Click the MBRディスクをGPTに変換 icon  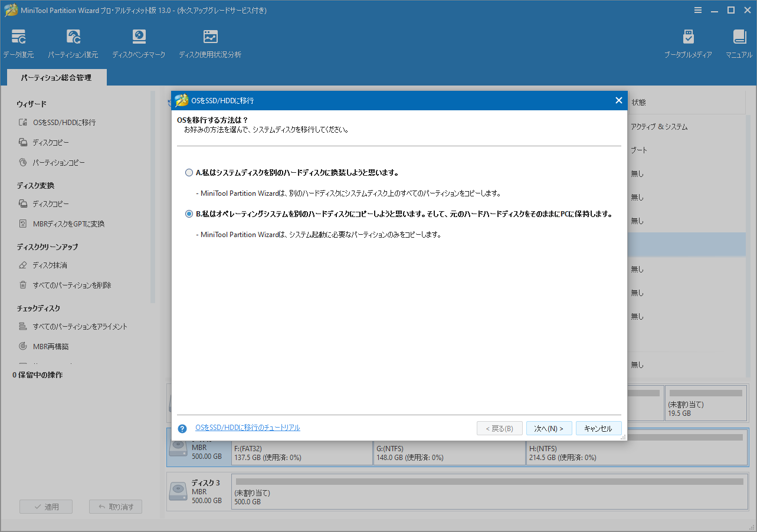23,224
